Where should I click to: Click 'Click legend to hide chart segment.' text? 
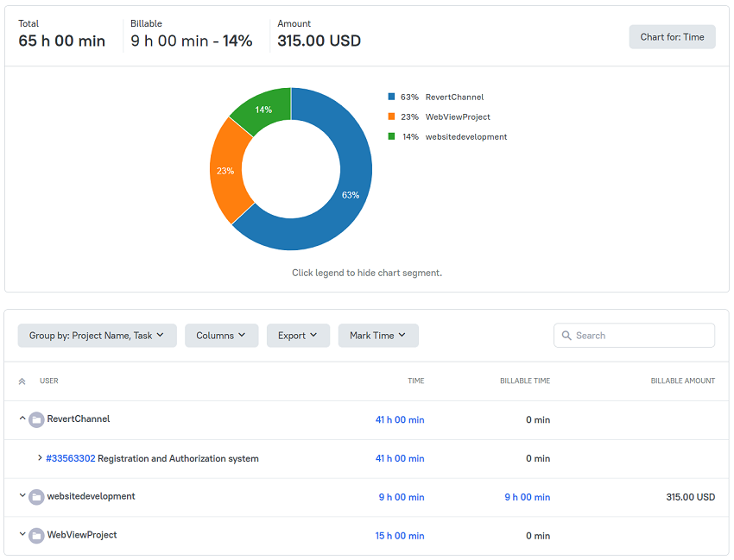[x=367, y=273]
